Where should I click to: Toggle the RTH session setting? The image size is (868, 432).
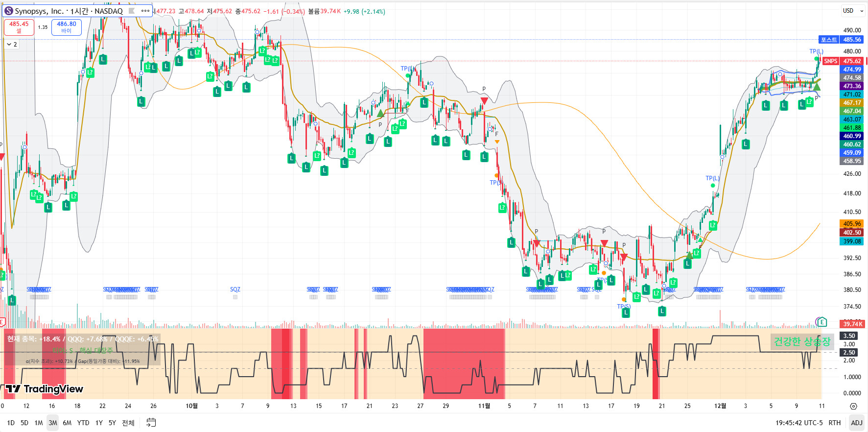click(x=835, y=423)
